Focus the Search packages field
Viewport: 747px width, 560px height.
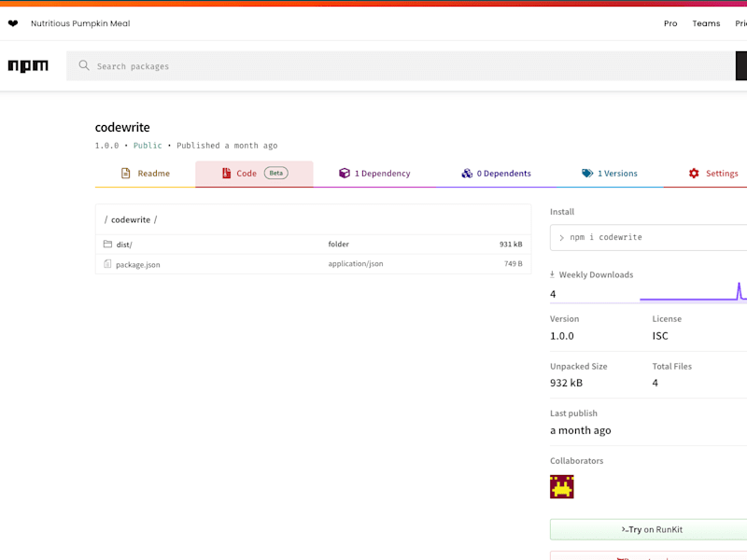click(x=401, y=66)
